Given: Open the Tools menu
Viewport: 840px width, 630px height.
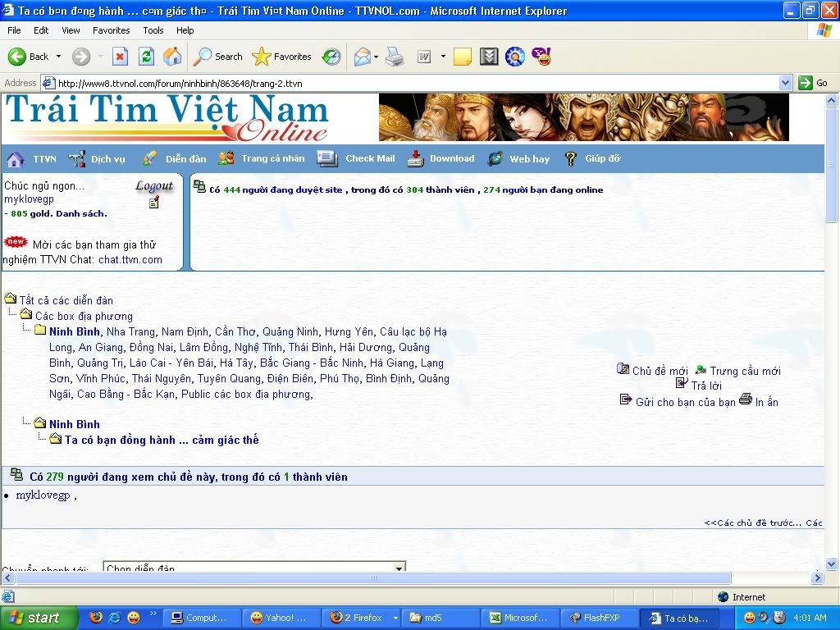Looking at the screenshot, I should (153, 30).
